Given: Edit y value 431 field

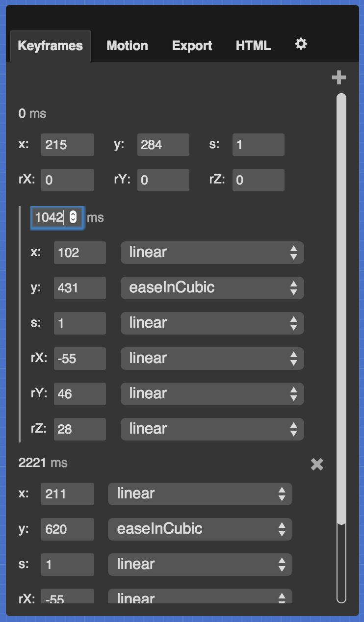Looking at the screenshot, I should click(79, 288).
